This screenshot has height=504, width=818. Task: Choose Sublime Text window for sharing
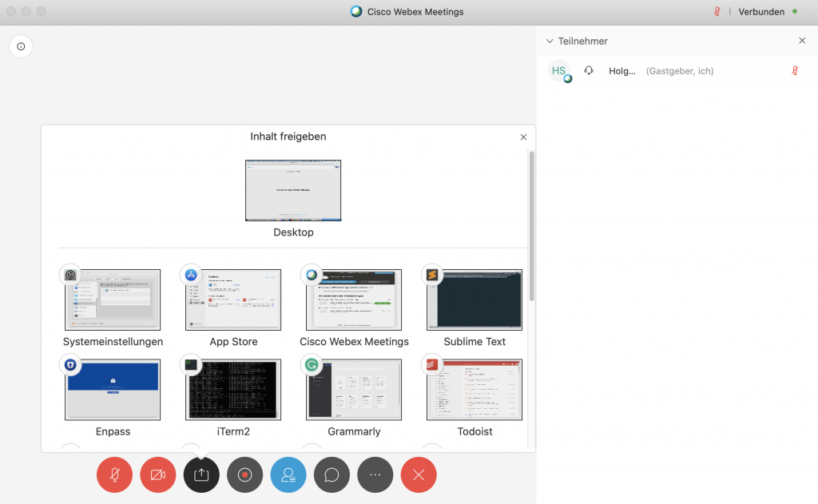(x=475, y=300)
